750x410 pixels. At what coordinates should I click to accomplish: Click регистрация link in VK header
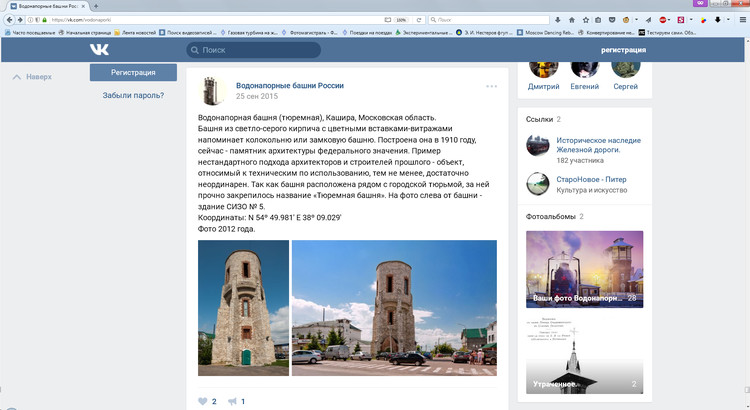pyautogui.click(x=623, y=50)
